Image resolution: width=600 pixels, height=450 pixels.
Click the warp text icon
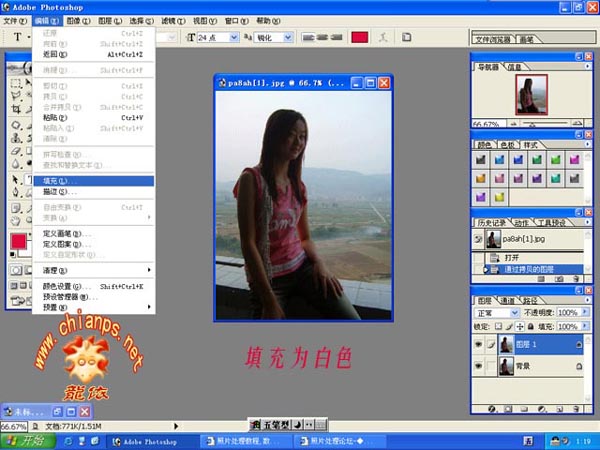[383, 37]
